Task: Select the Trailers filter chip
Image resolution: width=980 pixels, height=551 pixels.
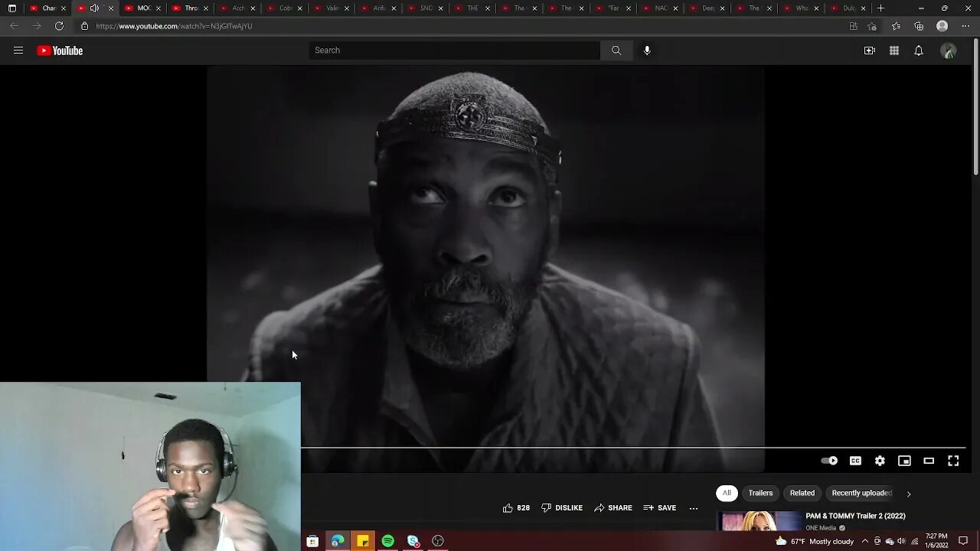Action: point(760,493)
